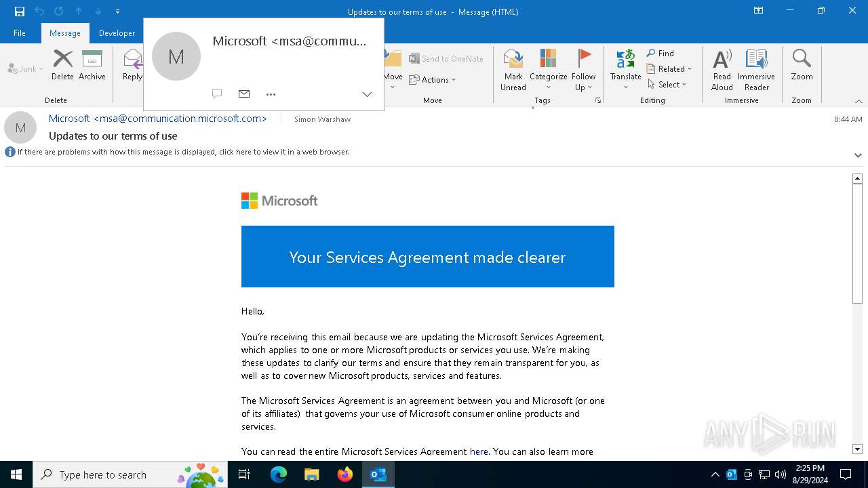Open Firefox from the taskbar
Image resolution: width=868 pixels, height=488 pixels.
(345, 474)
